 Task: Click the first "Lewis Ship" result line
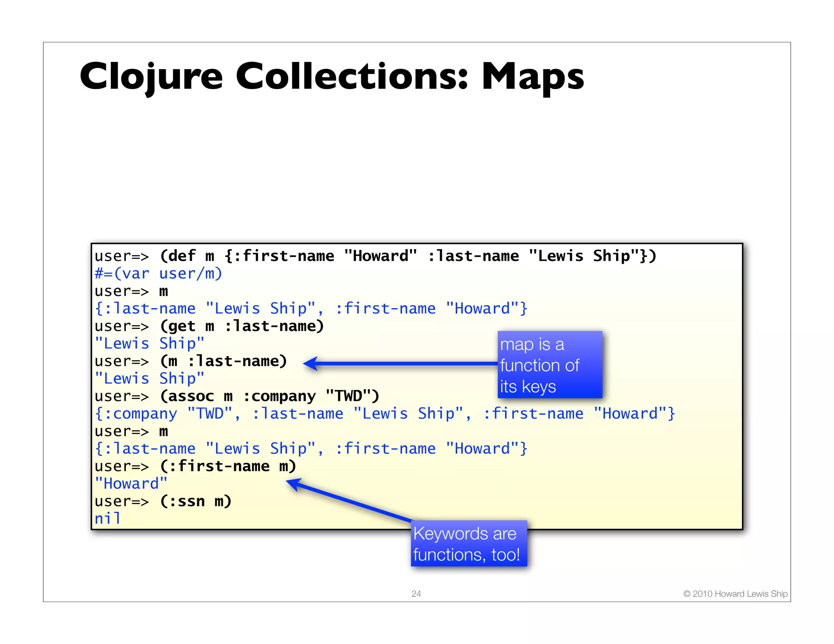point(149,344)
